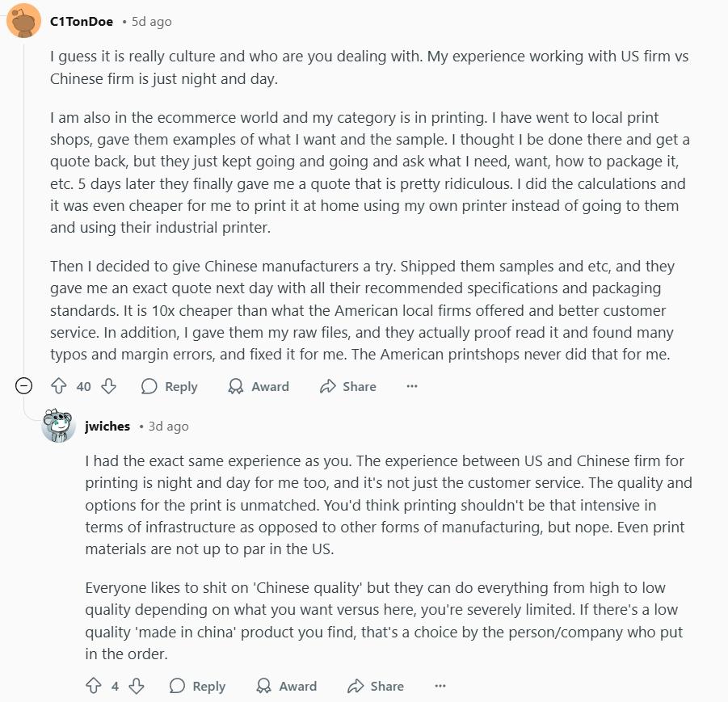Downvote C1TonDoe's comment

coord(108,386)
